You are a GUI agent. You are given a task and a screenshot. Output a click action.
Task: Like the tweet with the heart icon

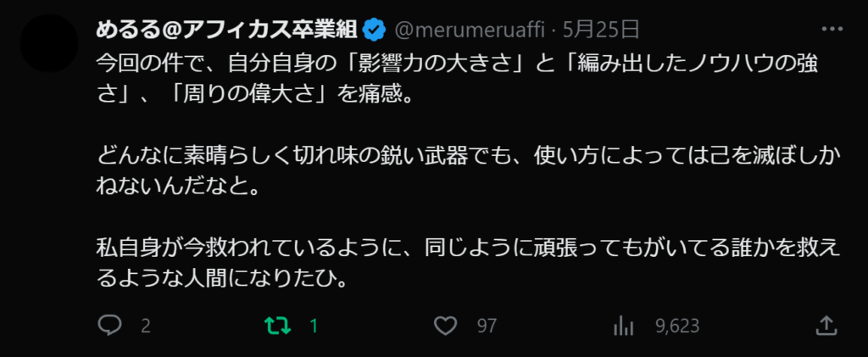point(446,325)
